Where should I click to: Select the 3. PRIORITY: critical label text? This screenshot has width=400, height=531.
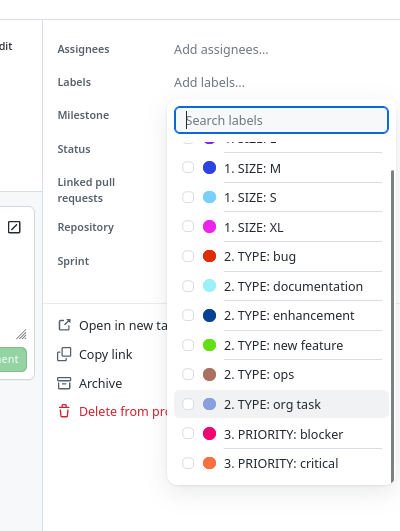tap(281, 464)
